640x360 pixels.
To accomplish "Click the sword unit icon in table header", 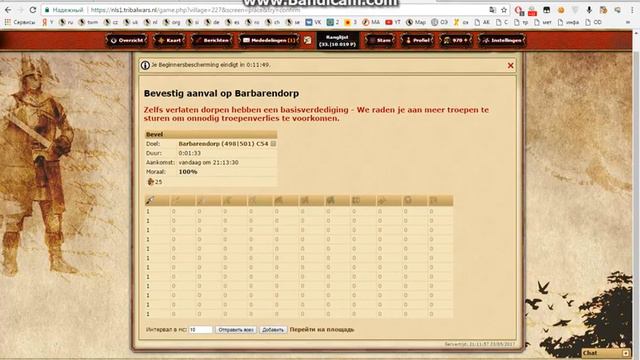I will 176,200.
